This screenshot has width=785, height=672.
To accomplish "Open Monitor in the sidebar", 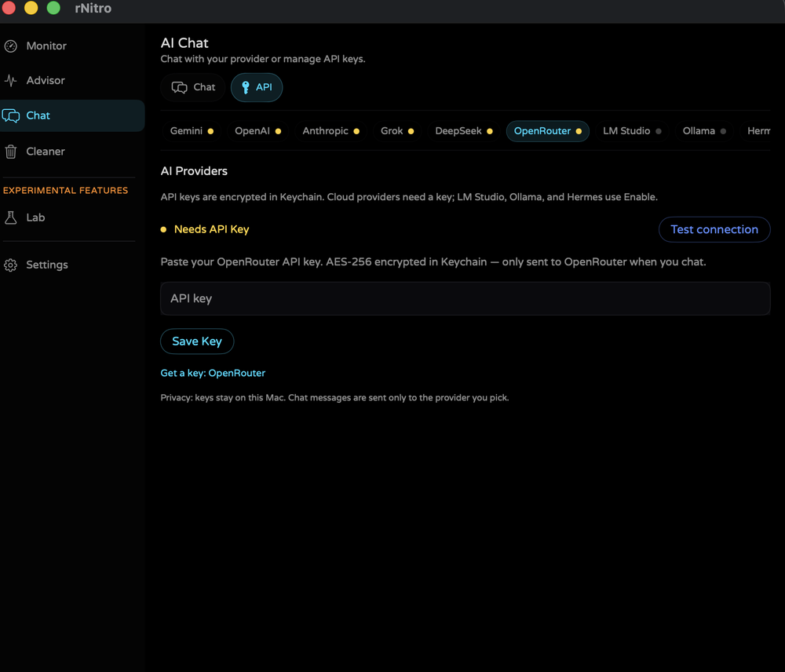I will 72,46.
